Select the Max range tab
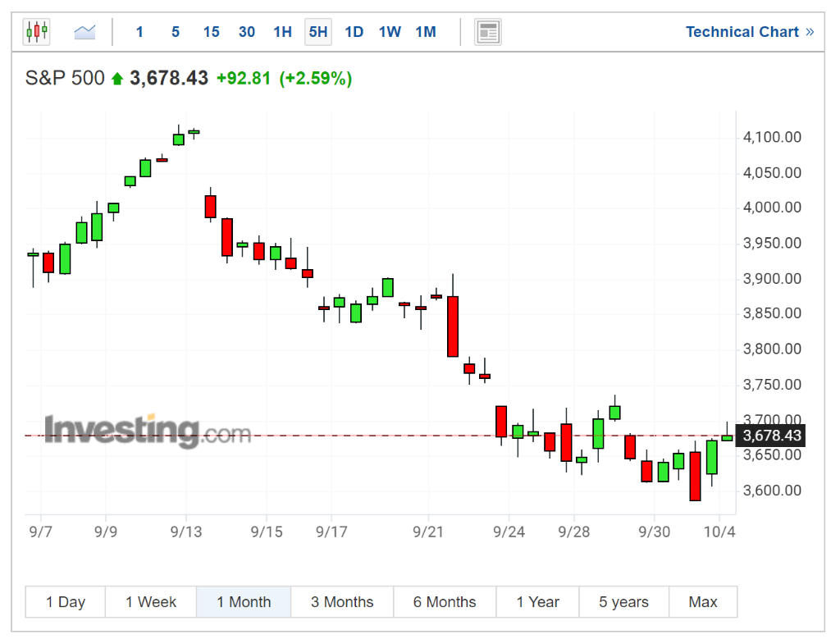 point(703,602)
